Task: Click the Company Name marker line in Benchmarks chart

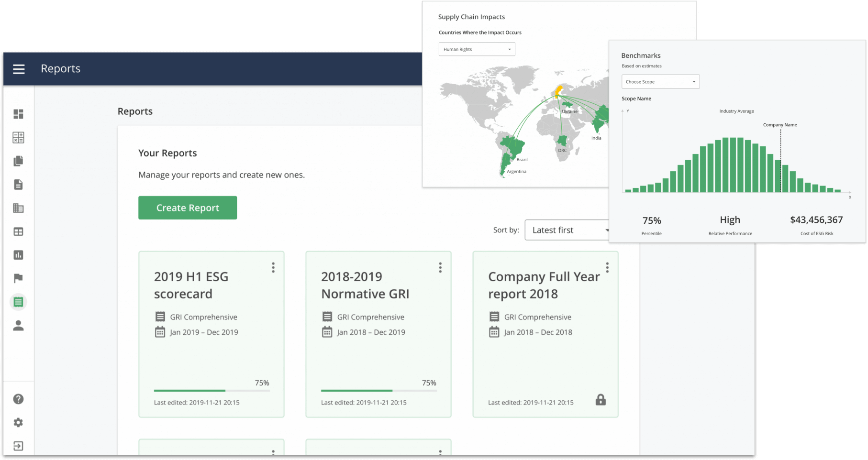Action: [781, 160]
